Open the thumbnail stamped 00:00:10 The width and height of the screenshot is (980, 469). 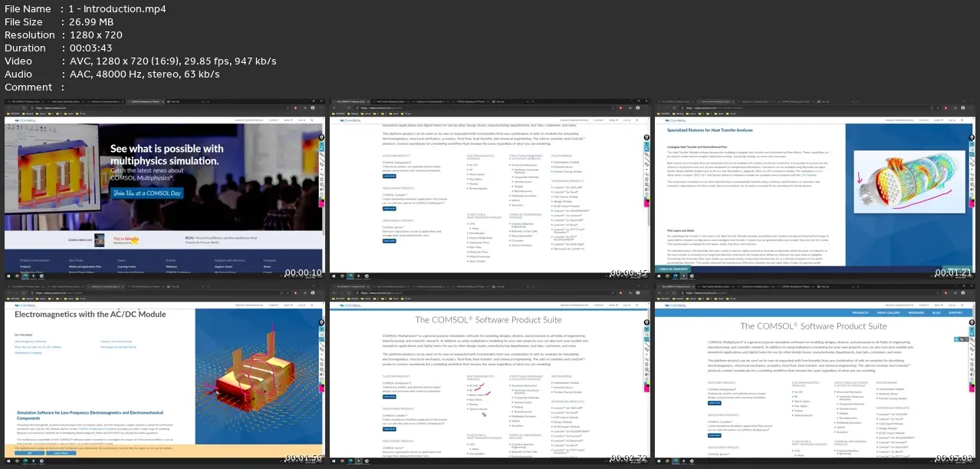tap(165, 189)
